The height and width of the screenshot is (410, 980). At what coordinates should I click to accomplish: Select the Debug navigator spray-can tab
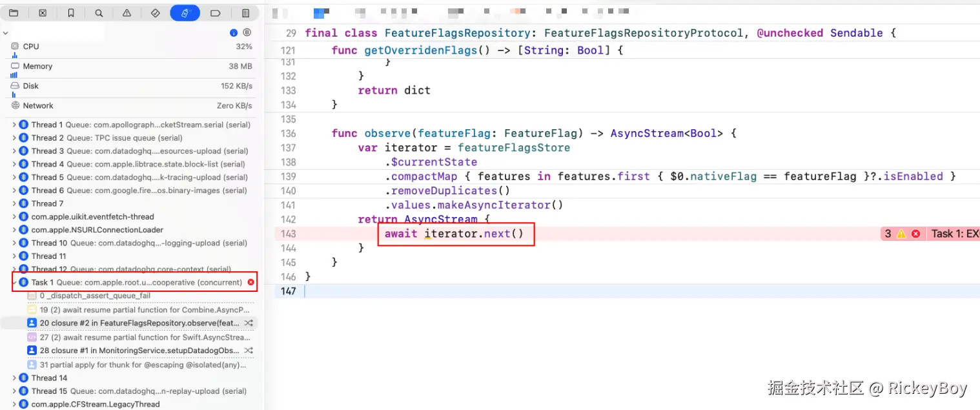coord(185,13)
